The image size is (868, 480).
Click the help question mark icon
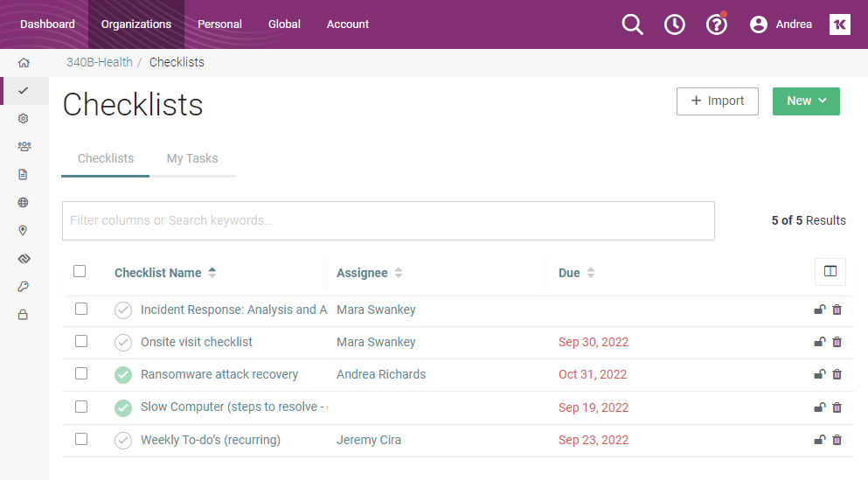tap(716, 24)
